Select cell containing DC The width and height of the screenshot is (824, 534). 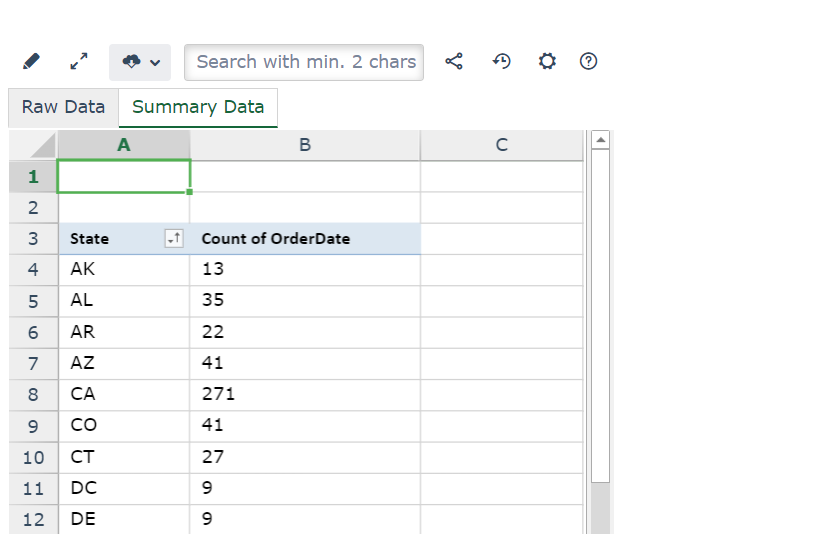pyautogui.click(x=123, y=488)
